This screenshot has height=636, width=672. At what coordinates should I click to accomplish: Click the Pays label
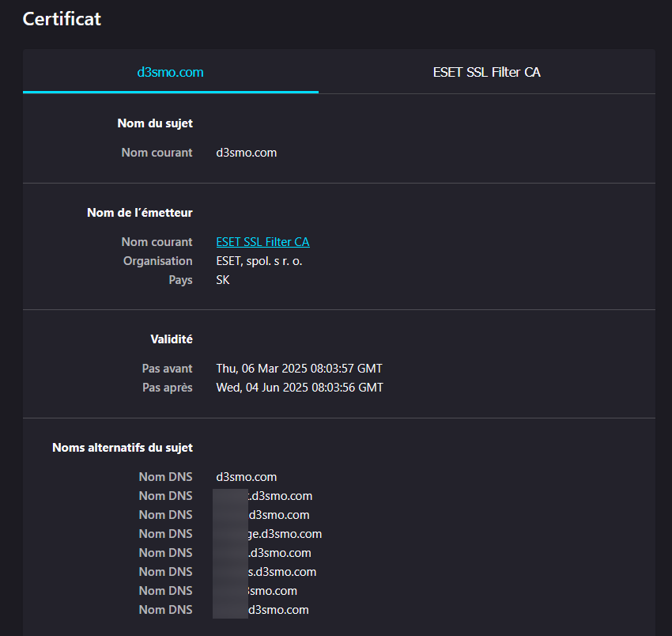tap(180, 280)
